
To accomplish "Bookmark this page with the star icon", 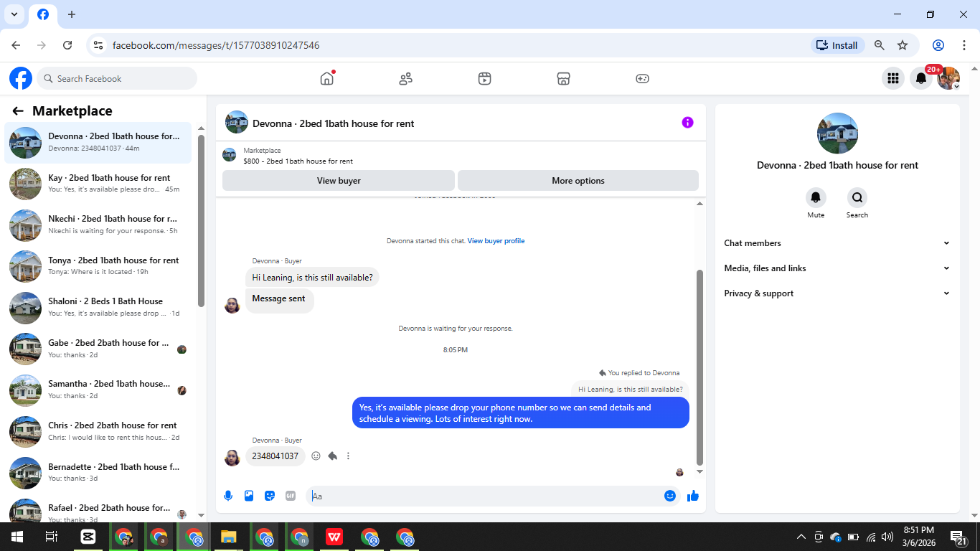I will point(903,45).
